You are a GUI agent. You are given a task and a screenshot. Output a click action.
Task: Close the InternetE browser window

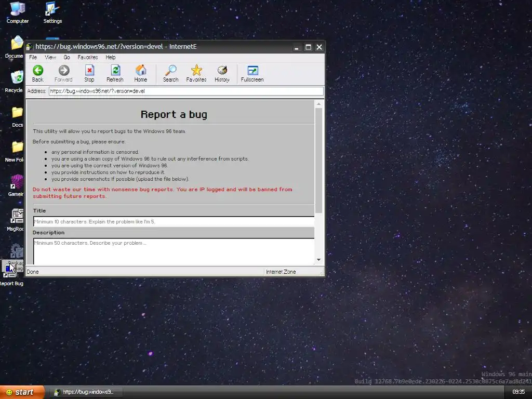pyautogui.click(x=320, y=47)
